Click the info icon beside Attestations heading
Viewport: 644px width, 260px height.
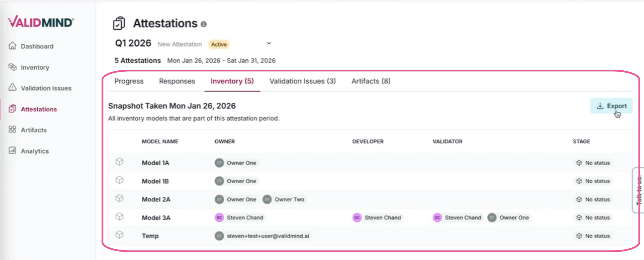204,24
